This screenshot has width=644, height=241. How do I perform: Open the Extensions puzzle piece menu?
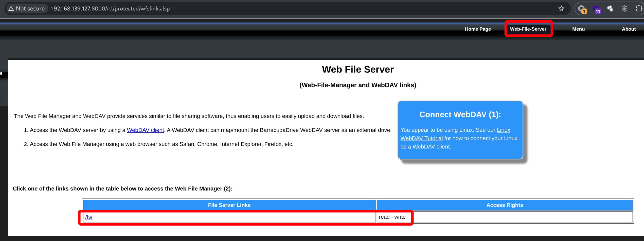pyautogui.click(x=639, y=9)
